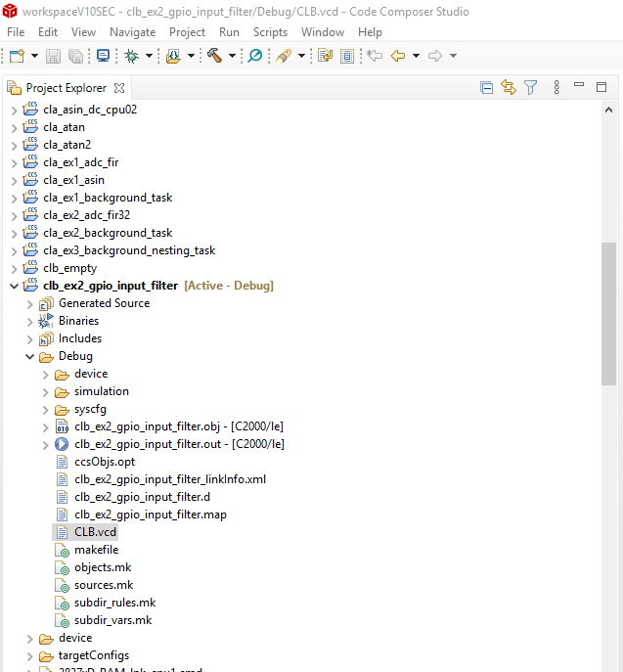The image size is (623, 672).
Task: Expand the cla_atan2 project
Action: pyautogui.click(x=14, y=146)
